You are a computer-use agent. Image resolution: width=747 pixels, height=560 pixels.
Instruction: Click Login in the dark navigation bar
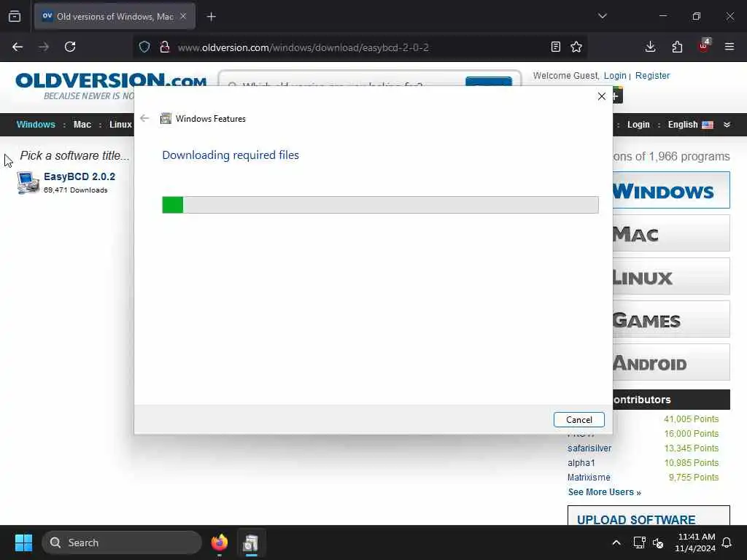[x=638, y=124]
